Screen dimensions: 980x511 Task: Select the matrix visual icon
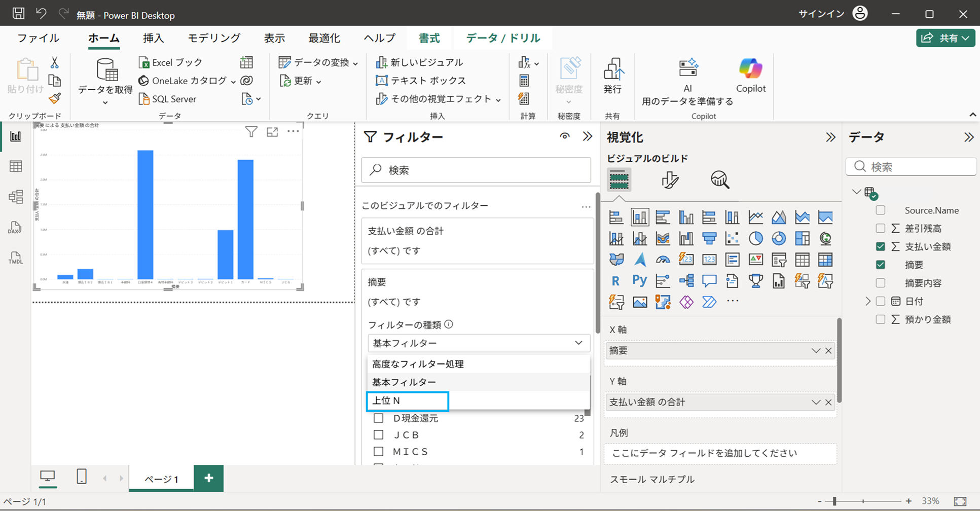tap(825, 260)
